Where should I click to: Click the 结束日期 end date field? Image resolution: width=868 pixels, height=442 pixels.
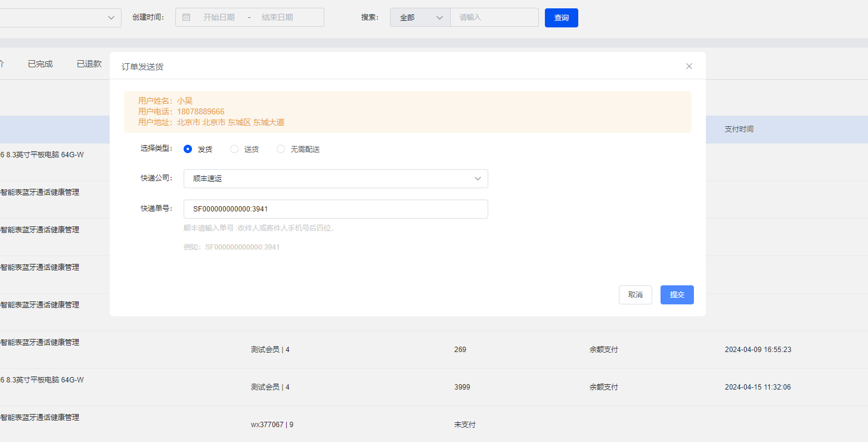pos(277,18)
